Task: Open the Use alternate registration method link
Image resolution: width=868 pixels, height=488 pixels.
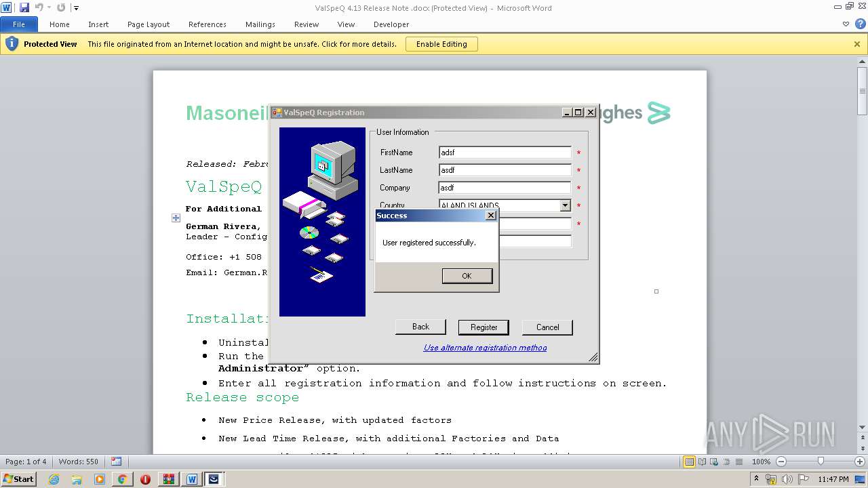Action: (485, 348)
